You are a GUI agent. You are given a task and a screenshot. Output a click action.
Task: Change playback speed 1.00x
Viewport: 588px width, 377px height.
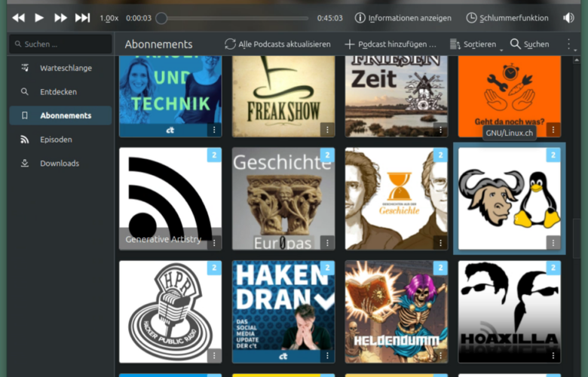(109, 18)
